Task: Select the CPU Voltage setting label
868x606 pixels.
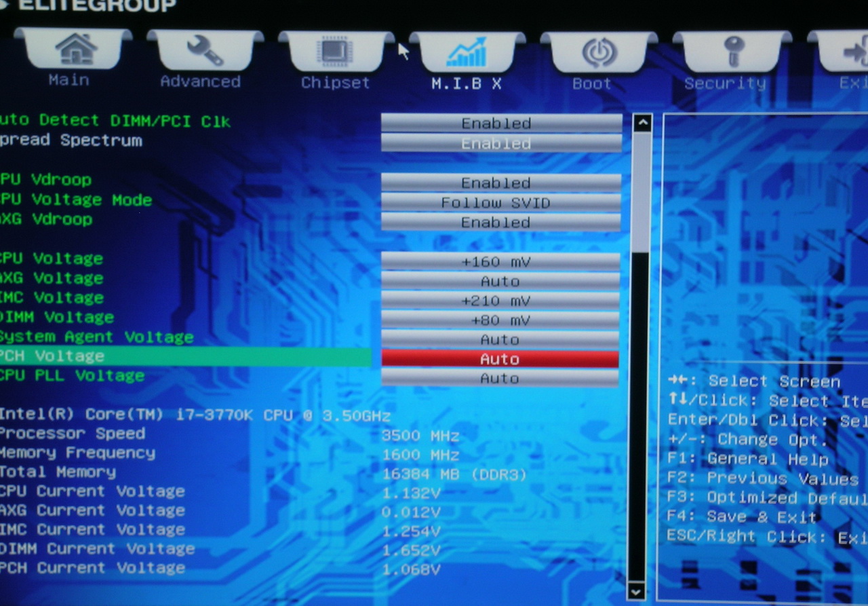Action: point(52,259)
